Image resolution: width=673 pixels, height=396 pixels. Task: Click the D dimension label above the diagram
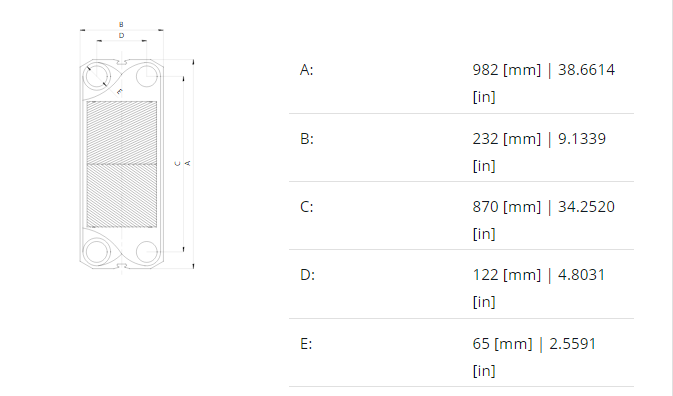pyautogui.click(x=121, y=36)
